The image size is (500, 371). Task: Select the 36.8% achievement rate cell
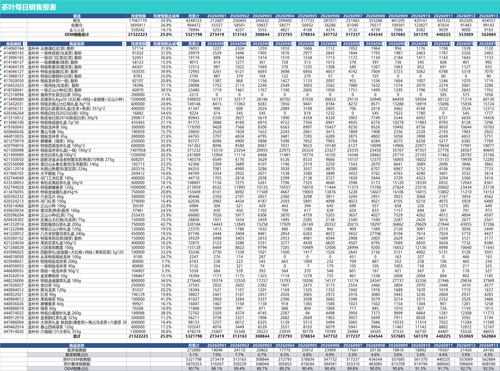pos(166,332)
